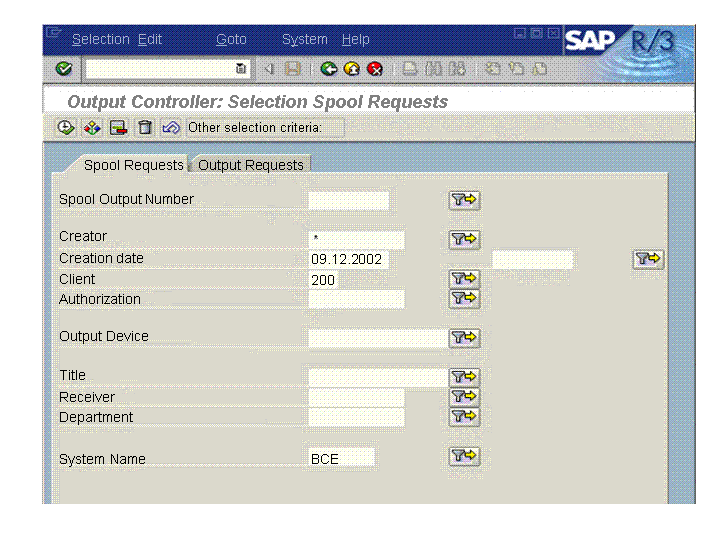Click the Get Variant icon

click(92, 127)
